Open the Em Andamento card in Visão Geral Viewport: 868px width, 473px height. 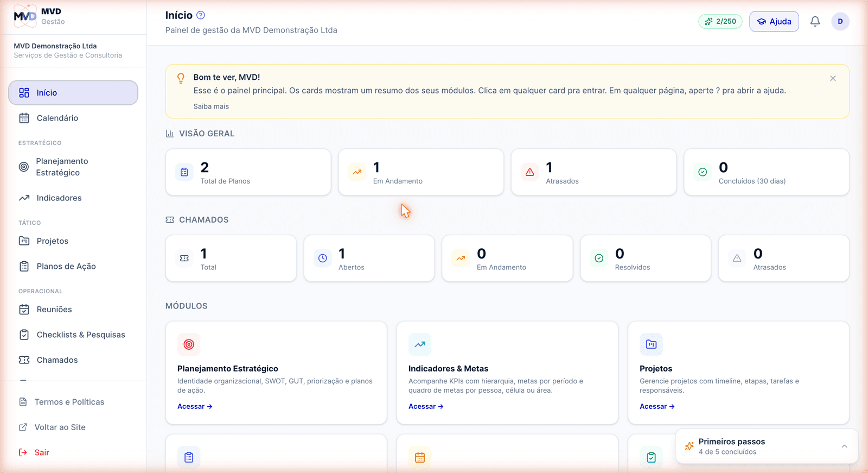pyautogui.click(x=421, y=172)
